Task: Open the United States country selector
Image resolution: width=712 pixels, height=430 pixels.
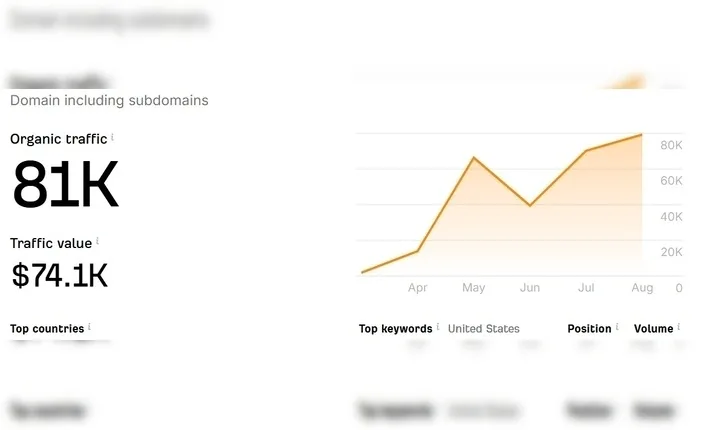Action: point(483,328)
